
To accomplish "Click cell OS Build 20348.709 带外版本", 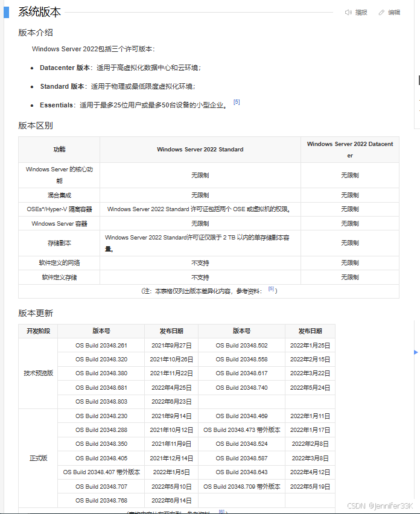I will tap(241, 487).
